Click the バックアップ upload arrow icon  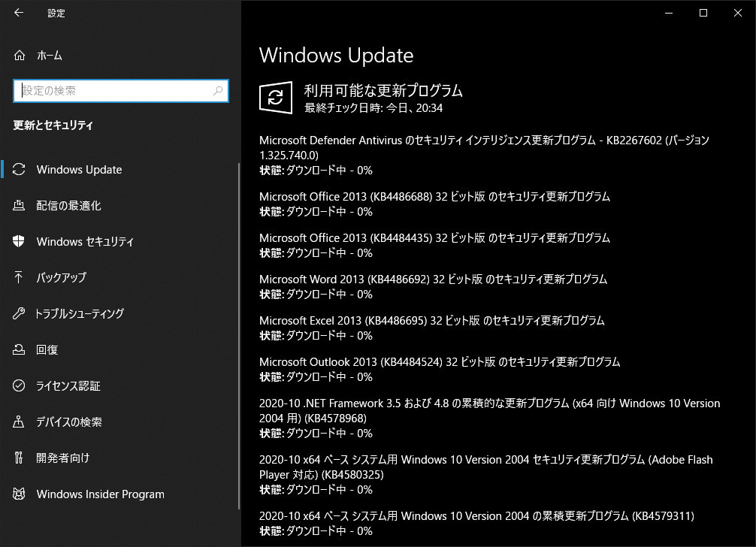19,277
